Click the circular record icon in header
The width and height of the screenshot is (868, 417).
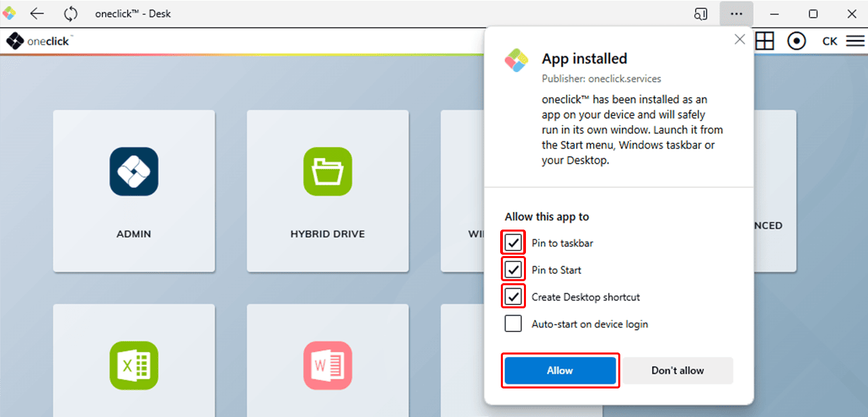796,41
